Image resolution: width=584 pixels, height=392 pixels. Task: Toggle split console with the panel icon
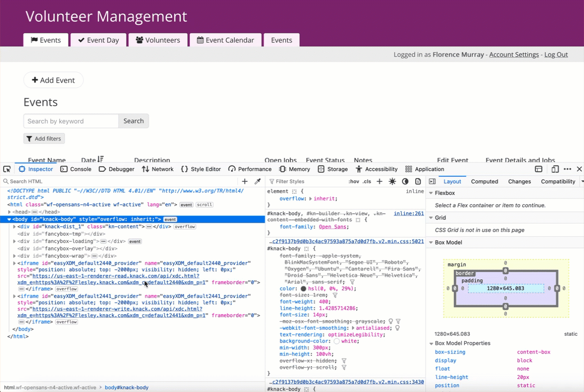pos(539,169)
